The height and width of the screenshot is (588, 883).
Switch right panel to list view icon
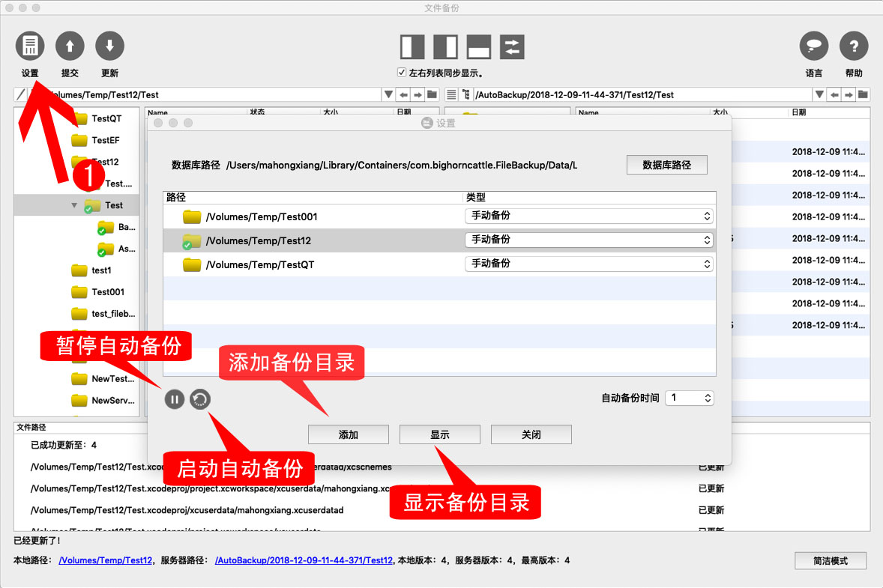[451, 94]
